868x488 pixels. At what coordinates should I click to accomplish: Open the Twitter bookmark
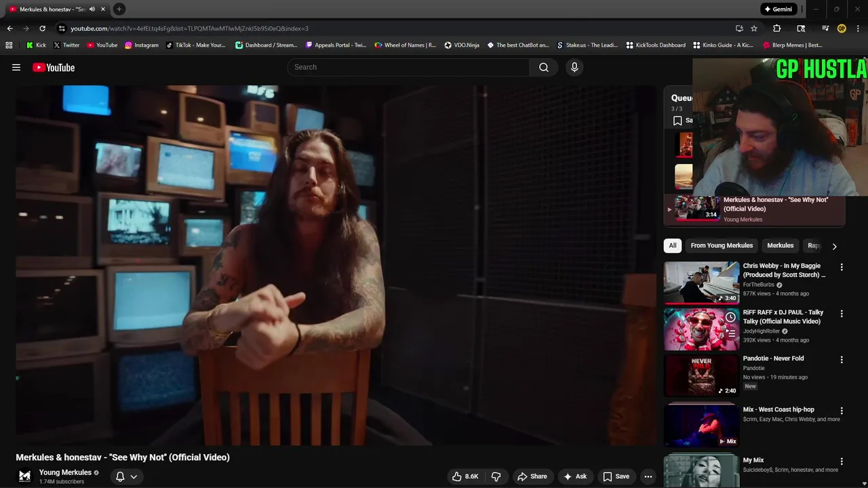(66, 45)
